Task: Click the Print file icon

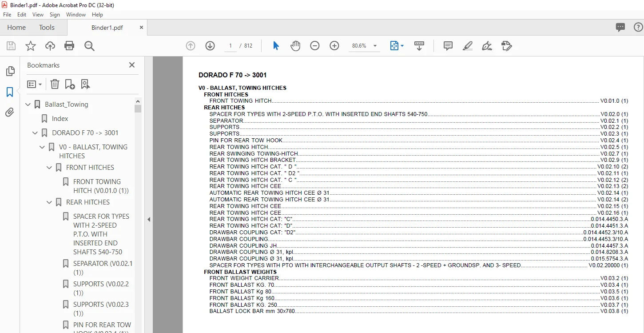Action: [69, 46]
